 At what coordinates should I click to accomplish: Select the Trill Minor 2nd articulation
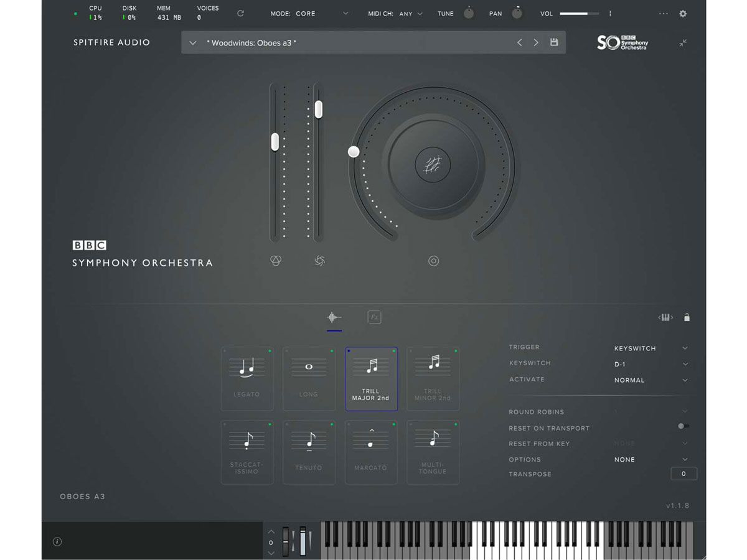(433, 379)
